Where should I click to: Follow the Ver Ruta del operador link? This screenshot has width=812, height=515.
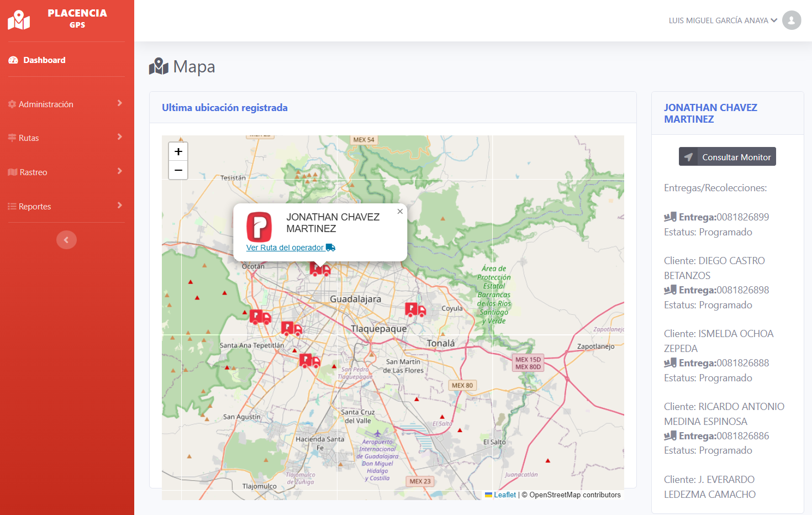(x=291, y=248)
